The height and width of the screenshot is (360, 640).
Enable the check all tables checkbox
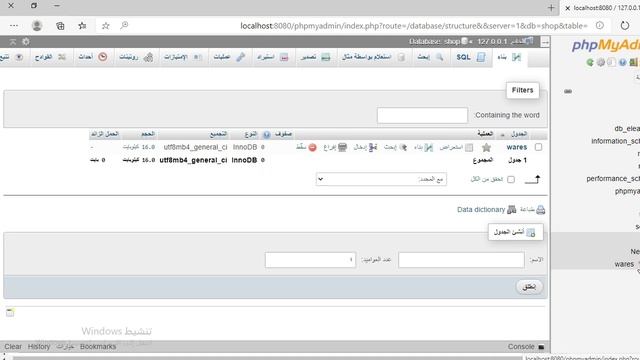[511, 180]
